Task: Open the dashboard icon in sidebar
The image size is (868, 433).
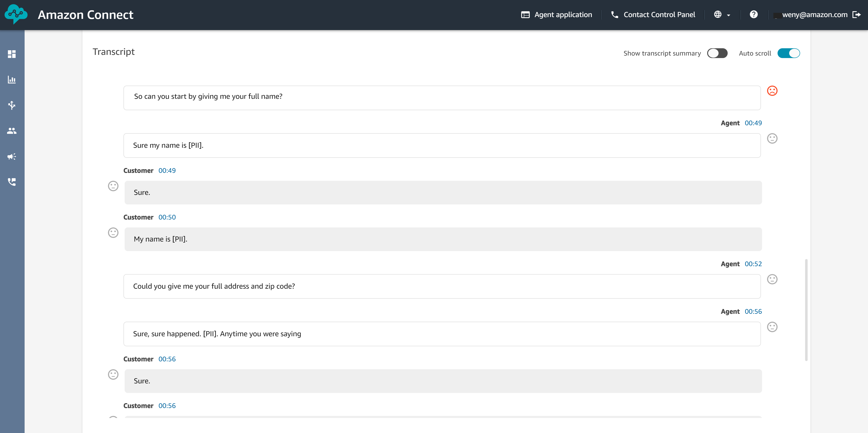Action: click(12, 54)
